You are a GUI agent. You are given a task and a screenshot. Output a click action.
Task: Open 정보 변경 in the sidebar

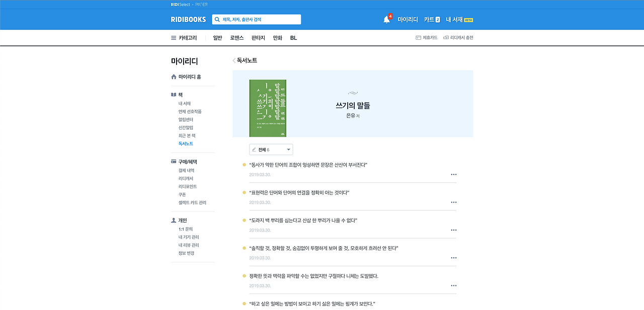click(x=186, y=253)
